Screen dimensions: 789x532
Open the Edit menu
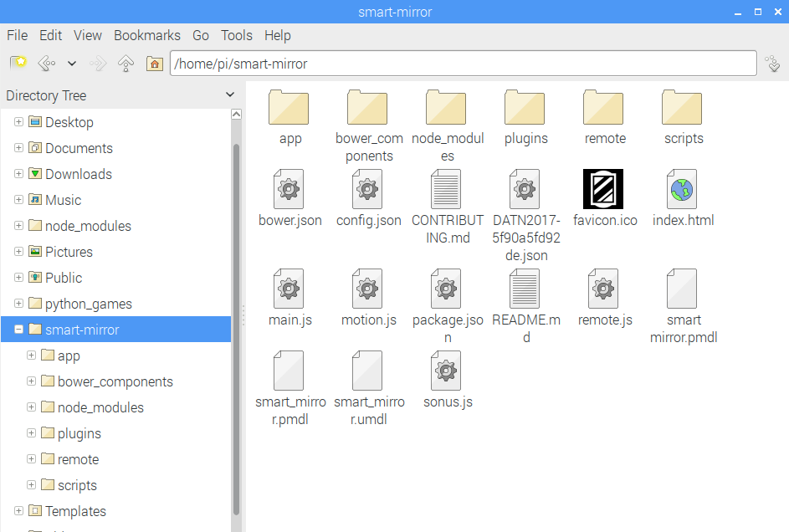tap(50, 35)
